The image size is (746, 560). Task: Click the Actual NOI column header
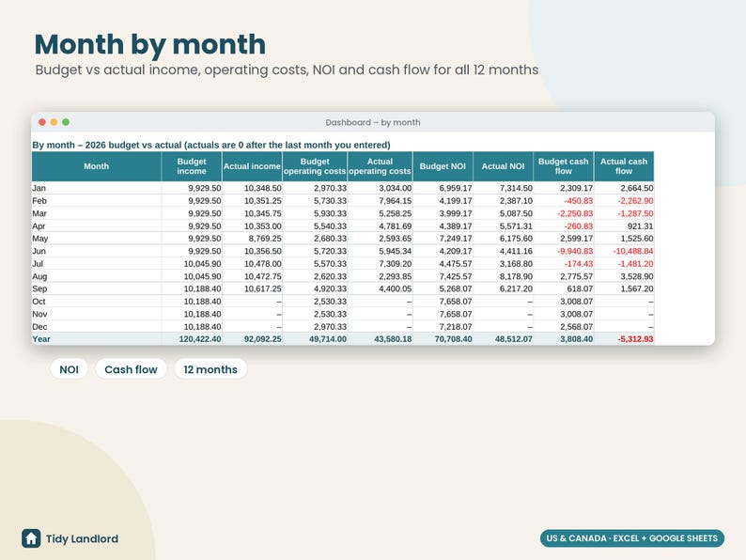click(x=503, y=166)
